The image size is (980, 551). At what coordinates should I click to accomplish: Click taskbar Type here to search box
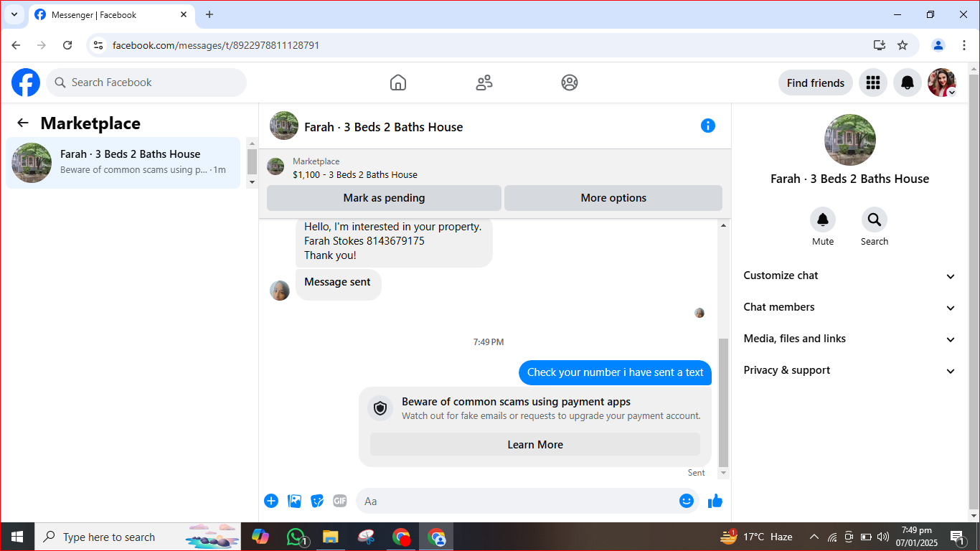[x=138, y=537]
